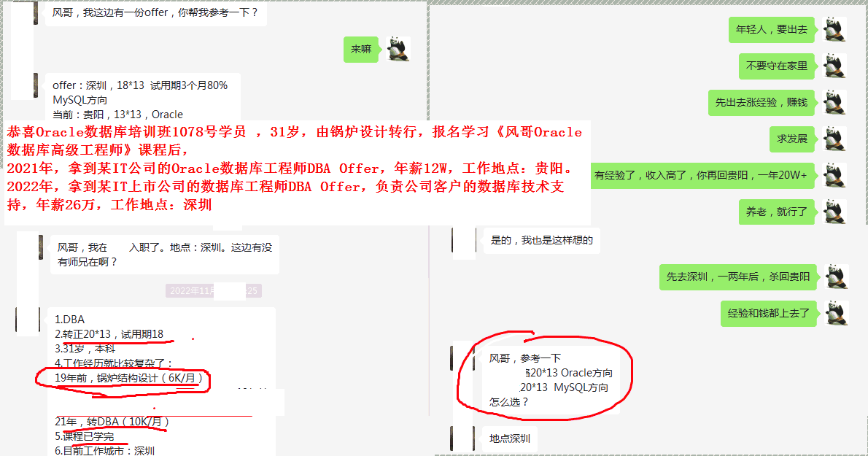Image resolution: width=868 pixels, height=456 pixels.
Task: Select the panda avatar next to "先出去涨经验，赚钱"
Action: [x=834, y=102]
